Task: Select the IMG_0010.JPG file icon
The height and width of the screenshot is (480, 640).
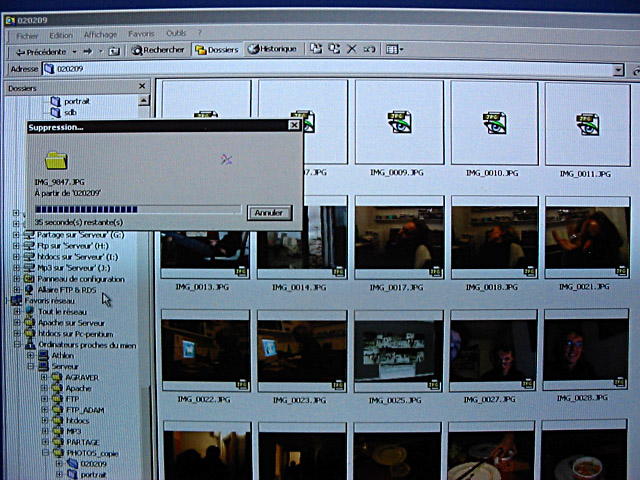Action: click(494, 122)
